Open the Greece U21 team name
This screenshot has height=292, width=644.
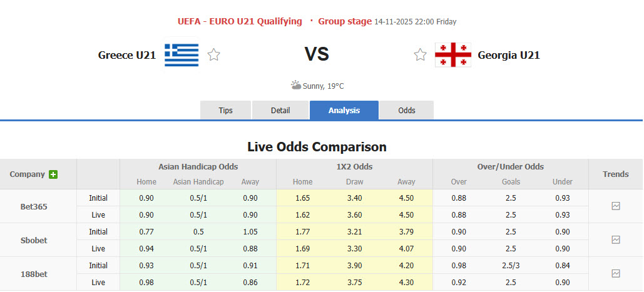click(127, 55)
